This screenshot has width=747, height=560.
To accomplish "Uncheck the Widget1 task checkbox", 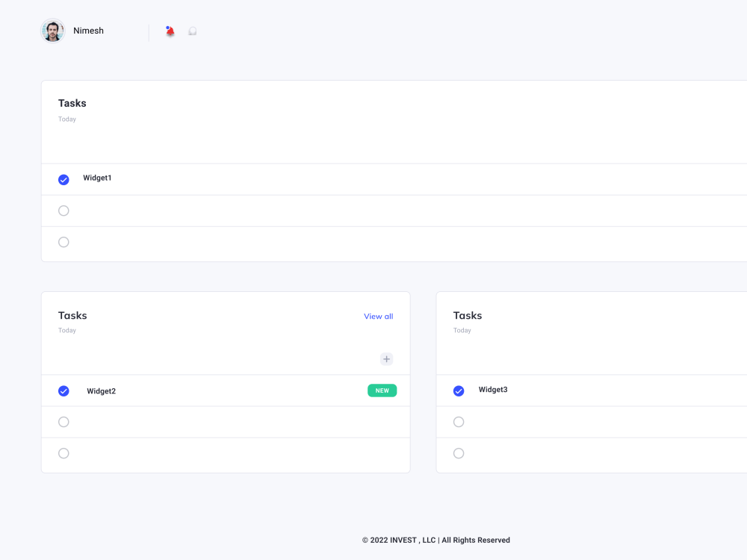I will pos(63,179).
